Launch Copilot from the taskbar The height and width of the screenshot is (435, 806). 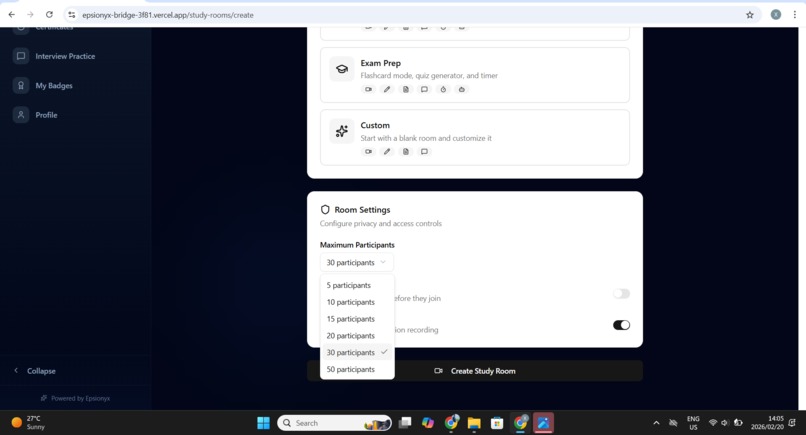[428, 423]
